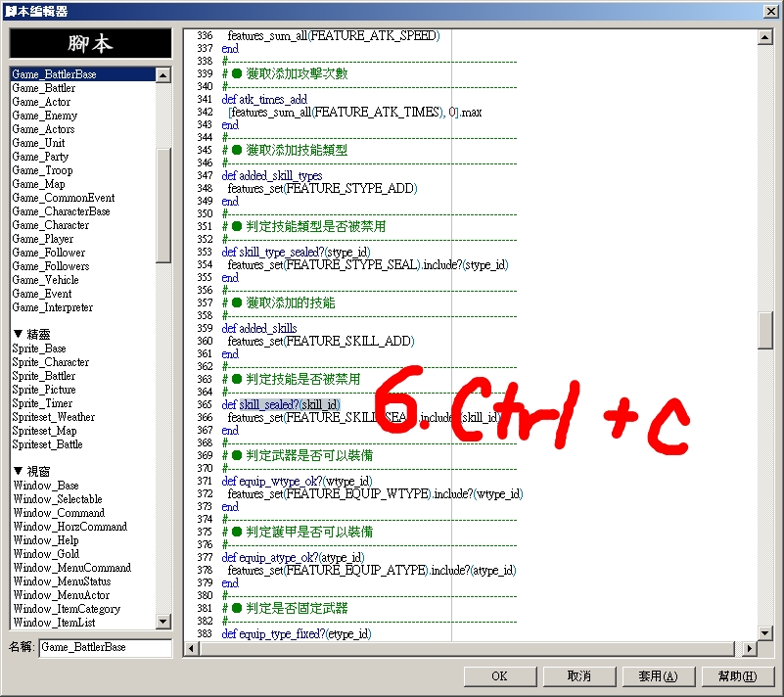Select Game_CharacterBase entry
The image size is (784, 697).
pos(61,211)
